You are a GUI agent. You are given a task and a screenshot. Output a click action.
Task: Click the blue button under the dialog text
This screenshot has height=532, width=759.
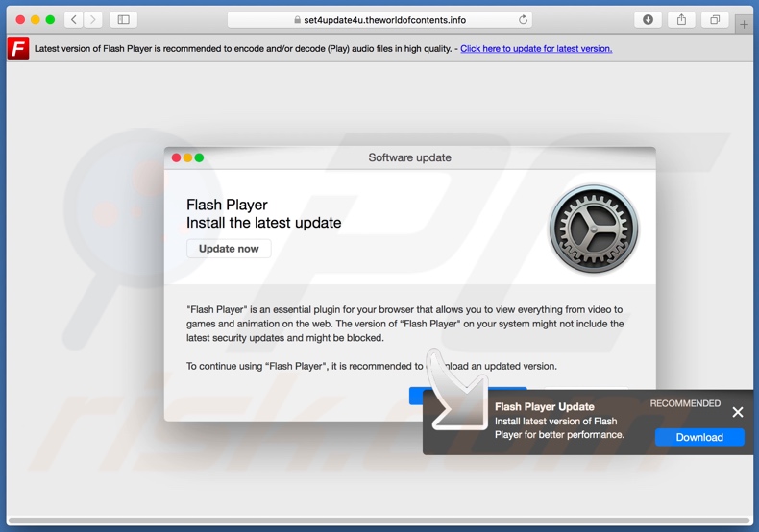[416, 395]
